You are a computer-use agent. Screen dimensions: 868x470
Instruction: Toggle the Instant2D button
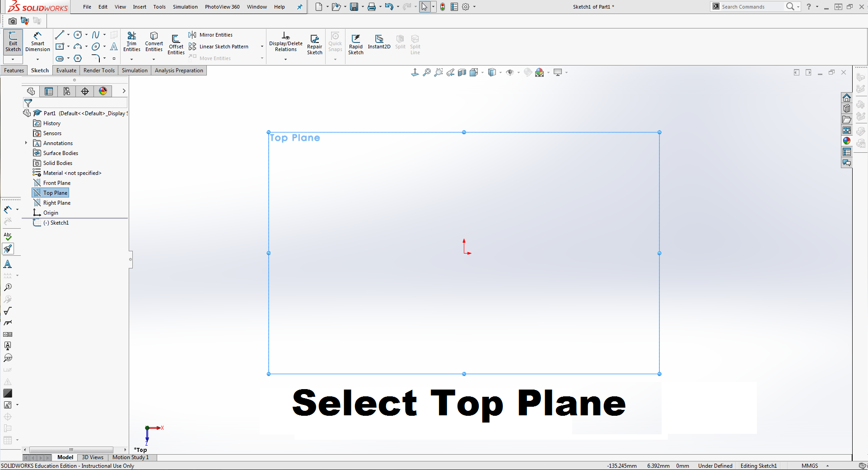[x=379, y=42]
